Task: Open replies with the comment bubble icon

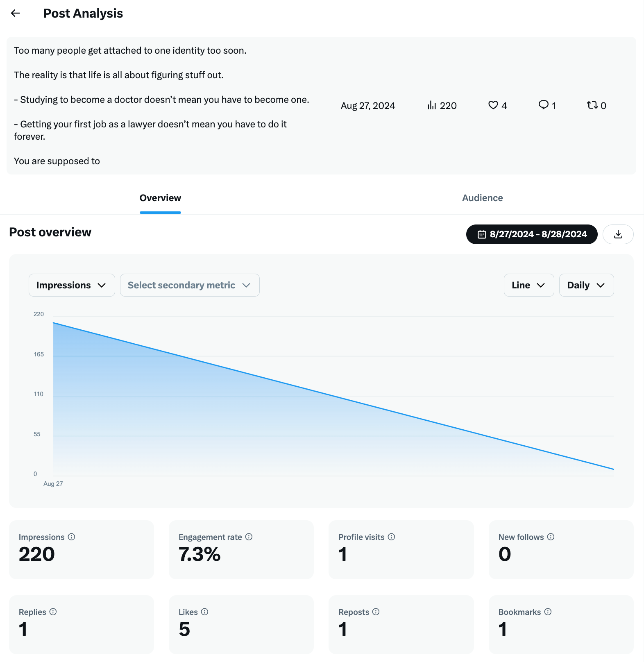Action: click(544, 105)
